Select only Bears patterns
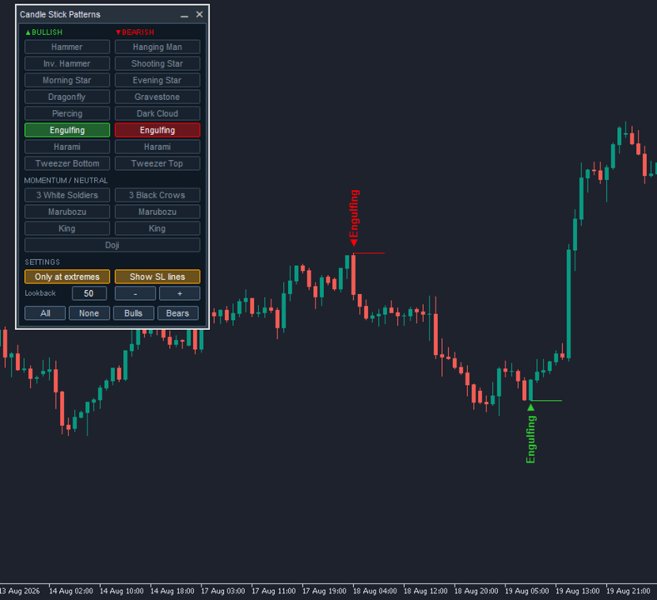Viewport: 657px width, 600px height. click(x=178, y=313)
